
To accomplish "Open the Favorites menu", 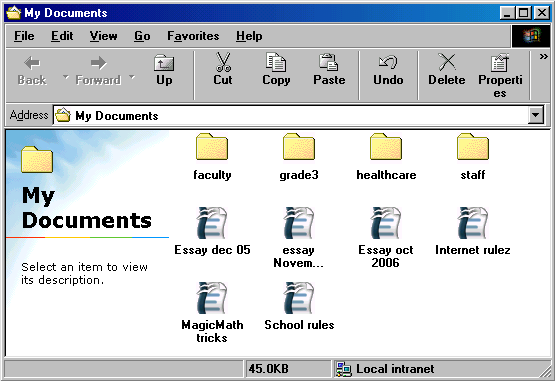I will pyautogui.click(x=193, y=36).
